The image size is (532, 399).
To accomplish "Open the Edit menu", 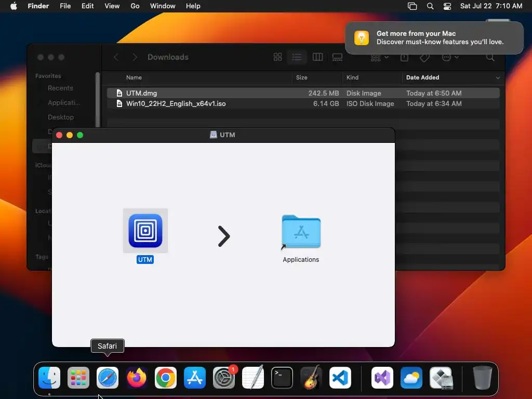I will pyautogui.click(x=87, y=6).
